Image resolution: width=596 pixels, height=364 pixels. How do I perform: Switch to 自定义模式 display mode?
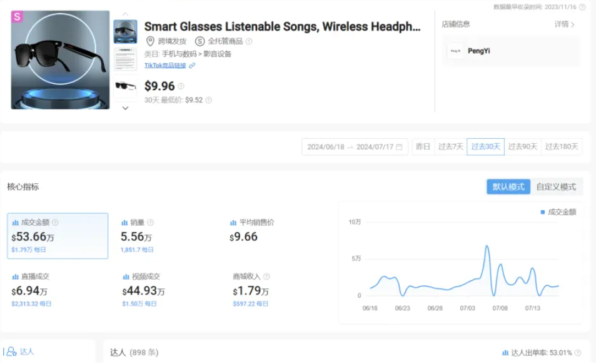[x=556, y=186]
